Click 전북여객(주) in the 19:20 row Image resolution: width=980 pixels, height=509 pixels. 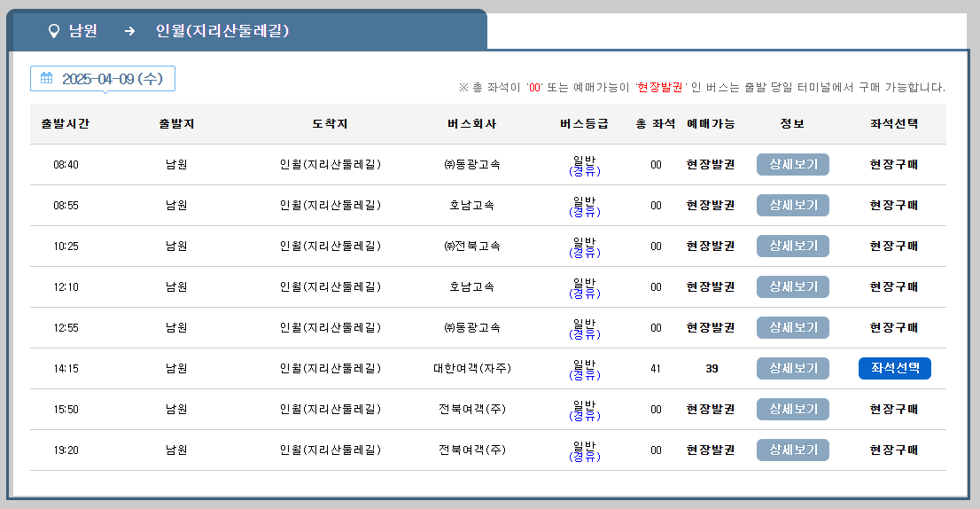472,450
